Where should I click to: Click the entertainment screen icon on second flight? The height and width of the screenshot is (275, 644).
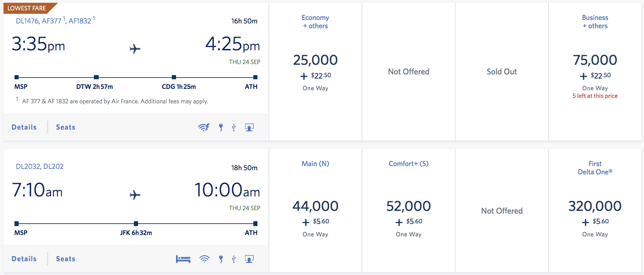(249, 259)
